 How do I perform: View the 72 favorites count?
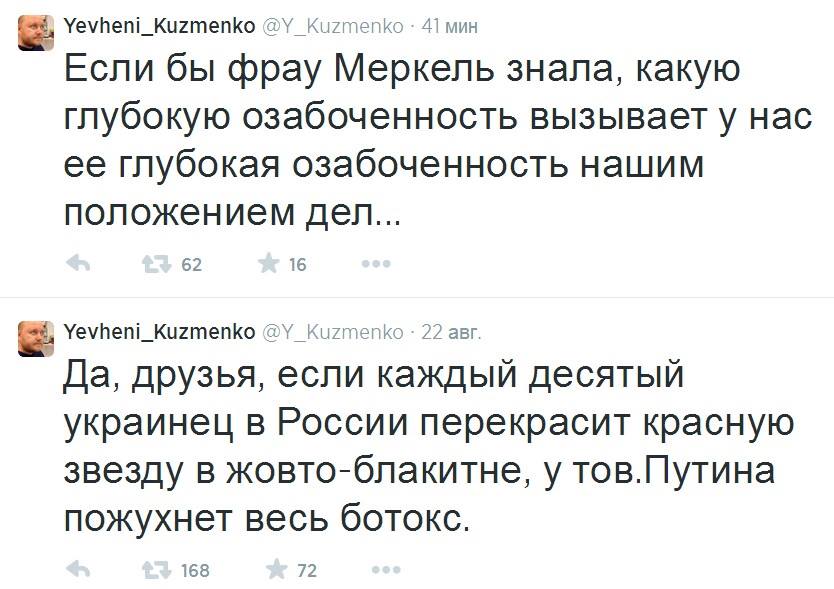pos(307,571)
